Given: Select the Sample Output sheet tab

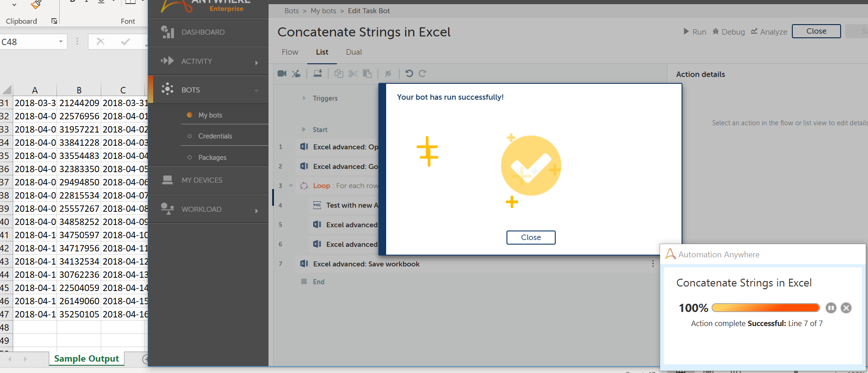Looking at the screenshot, I should (x=87, y=359).
